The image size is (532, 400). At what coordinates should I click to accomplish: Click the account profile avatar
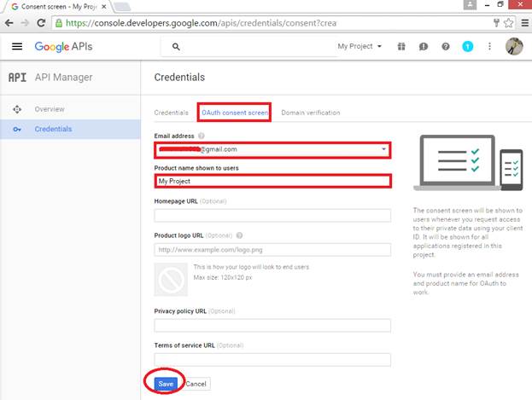pos(514,46)
